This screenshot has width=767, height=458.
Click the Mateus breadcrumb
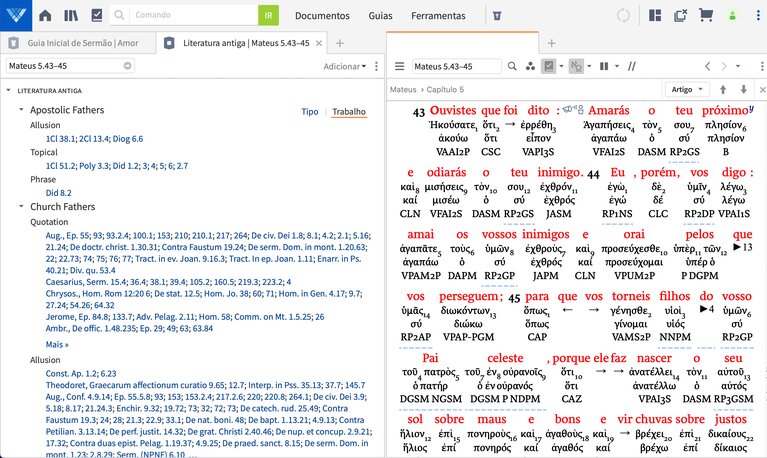[x=403, y=90]
